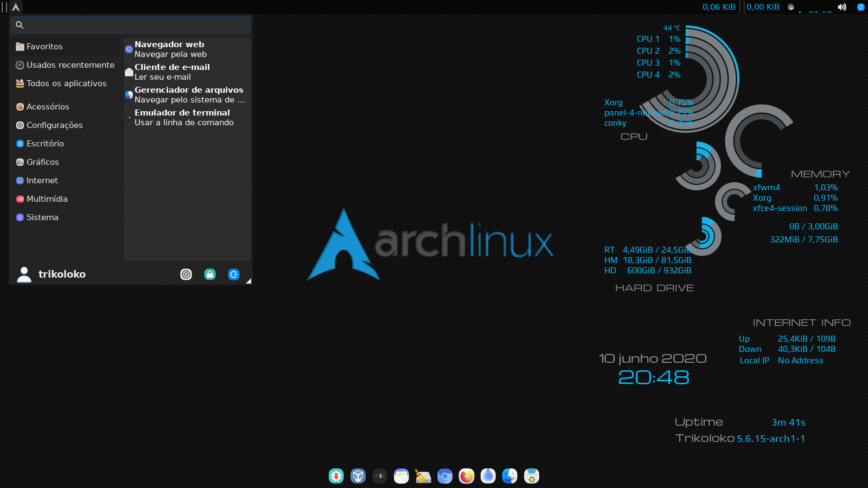Image resolution: width=868 pixels, height=488 pixels.
Task: Click the volume speaker icon in top panel
Action: tap(842, 7)
